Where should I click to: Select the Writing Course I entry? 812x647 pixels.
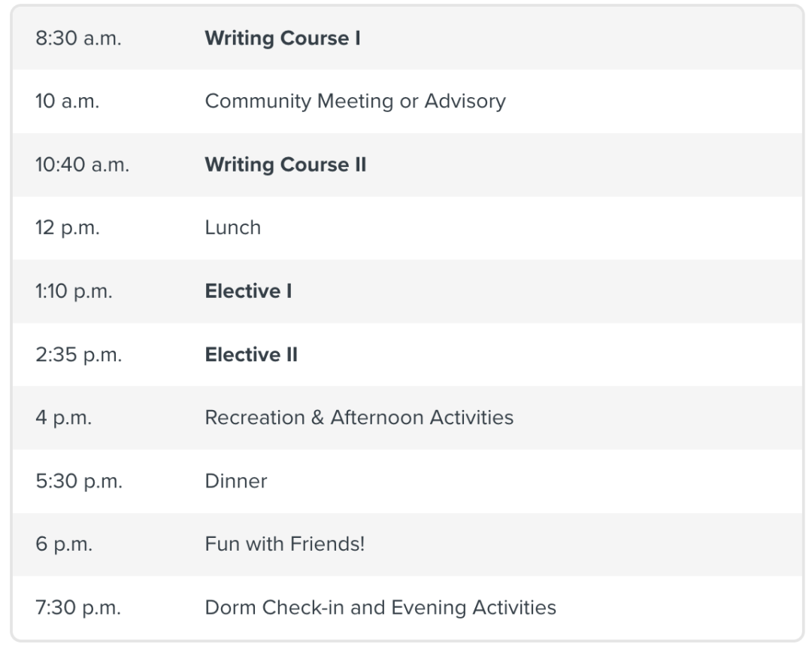click(282, 38)
